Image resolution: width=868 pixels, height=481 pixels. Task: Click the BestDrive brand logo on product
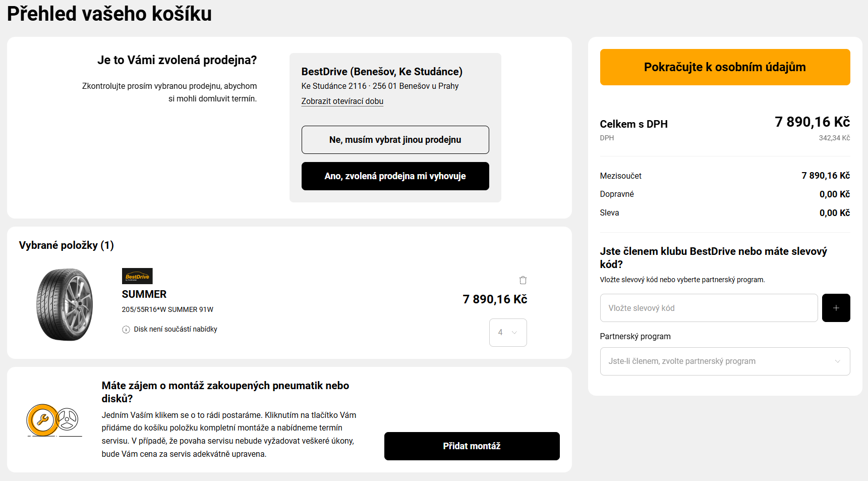[137, 276]
